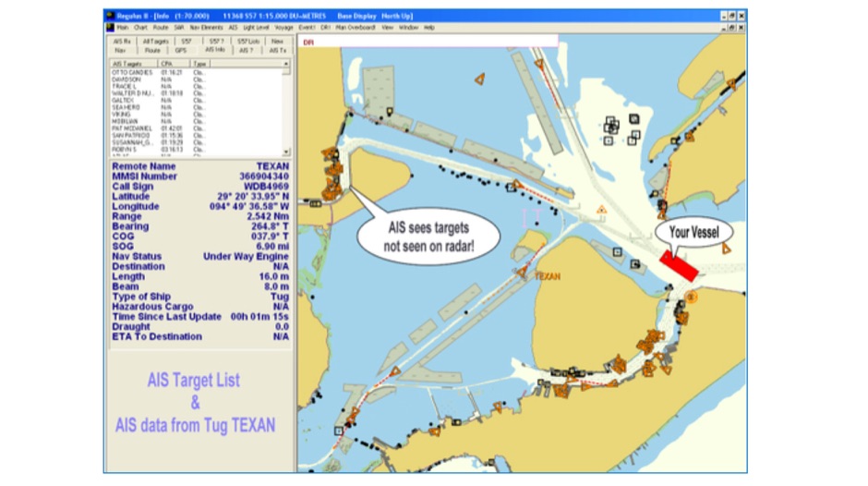Sort by the AIS Targets column header
This screenshot has width=868, height=486.
(133, 64)
